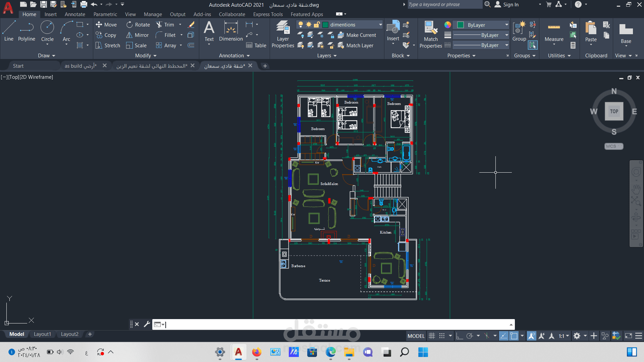Click the Paste clipboard icon
The height and width of the screenshot is (362, 644).
pos(591,31)
